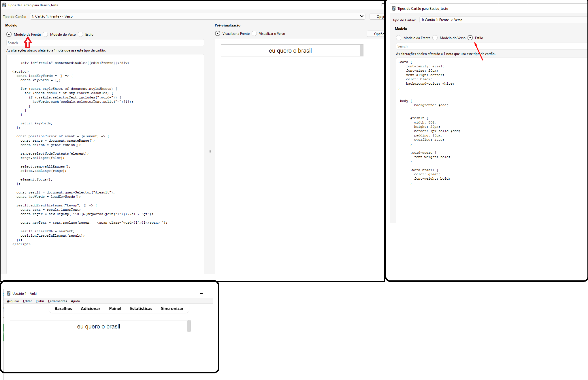Open the Editar menu in Anki

[x=27, y=301]
